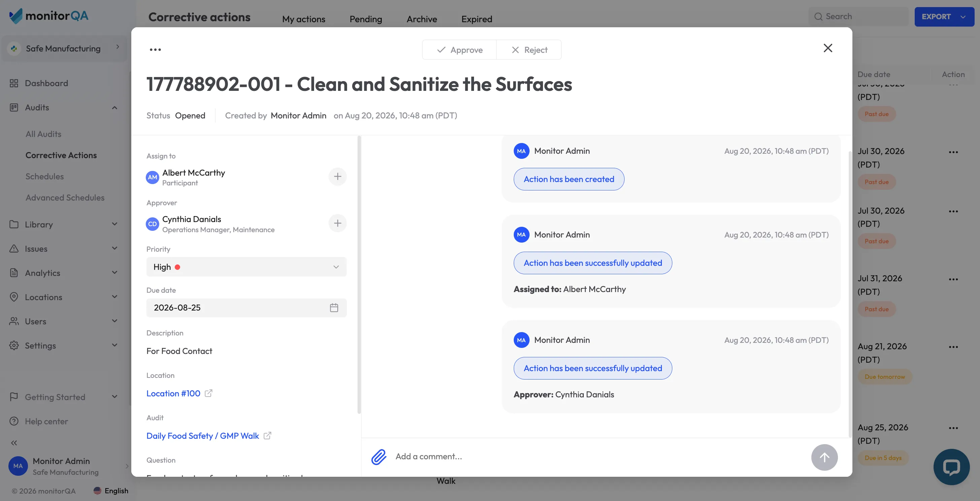980x501 pixels.
Task: Click the Users people icon
Action: pos(14,321)
